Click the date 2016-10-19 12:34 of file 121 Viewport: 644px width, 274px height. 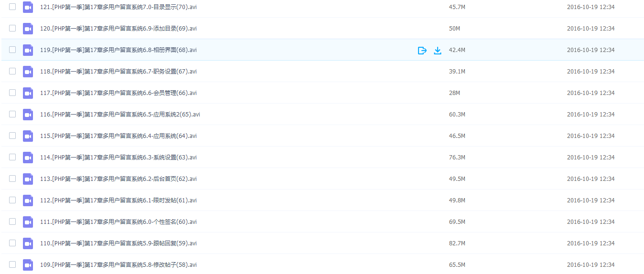(591, 7)
